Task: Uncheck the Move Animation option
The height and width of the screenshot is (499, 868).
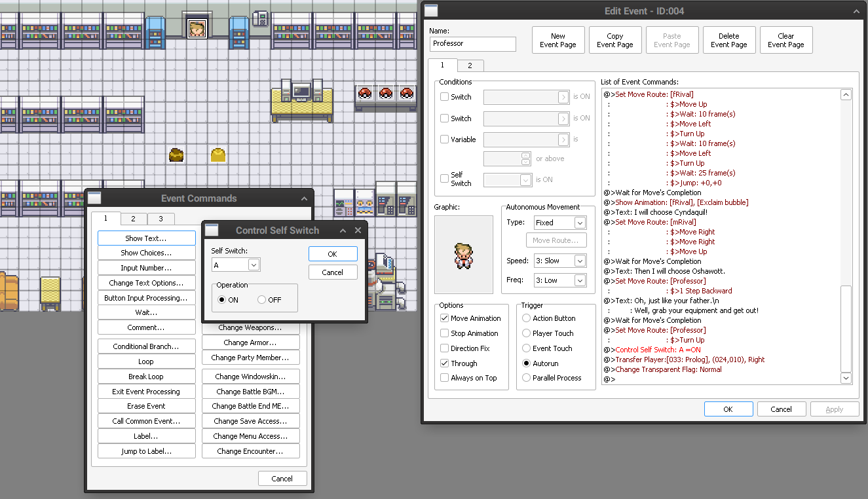Action: (x=445, y=318)
